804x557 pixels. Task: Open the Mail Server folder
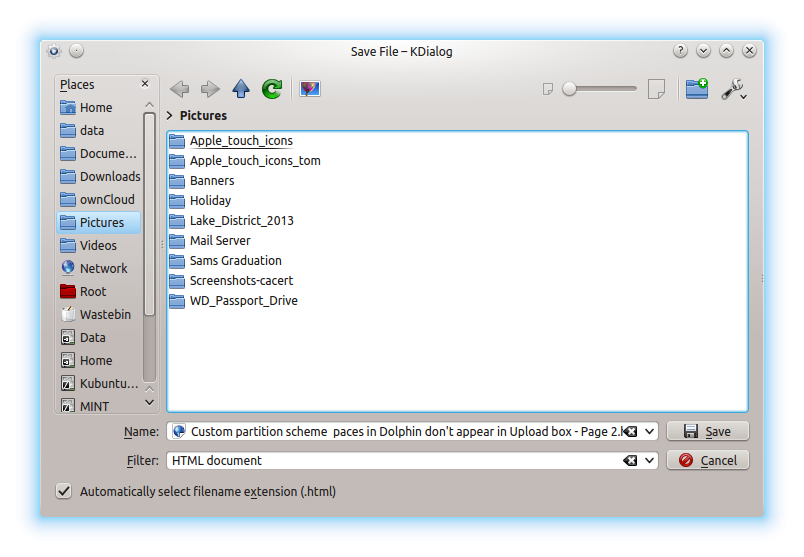click(210, 241)
